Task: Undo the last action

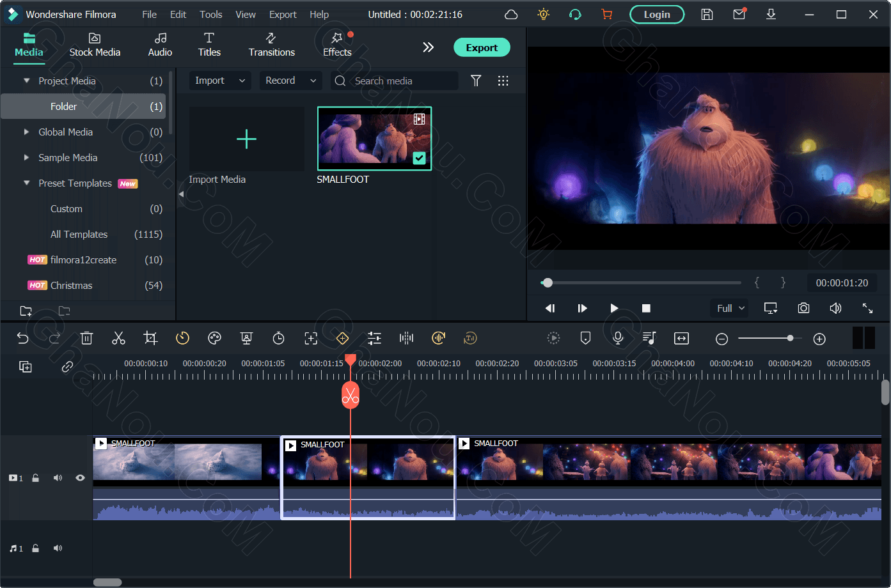Action: coord(23,338)
